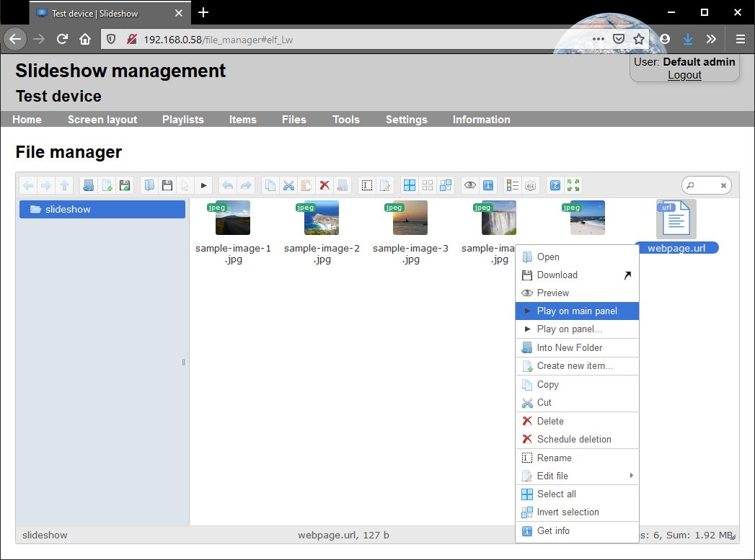This screenshot has width=755, height=560.
Task: Click the sample-image-2.jpg thumbnail
Action: [x=322, y=218]
